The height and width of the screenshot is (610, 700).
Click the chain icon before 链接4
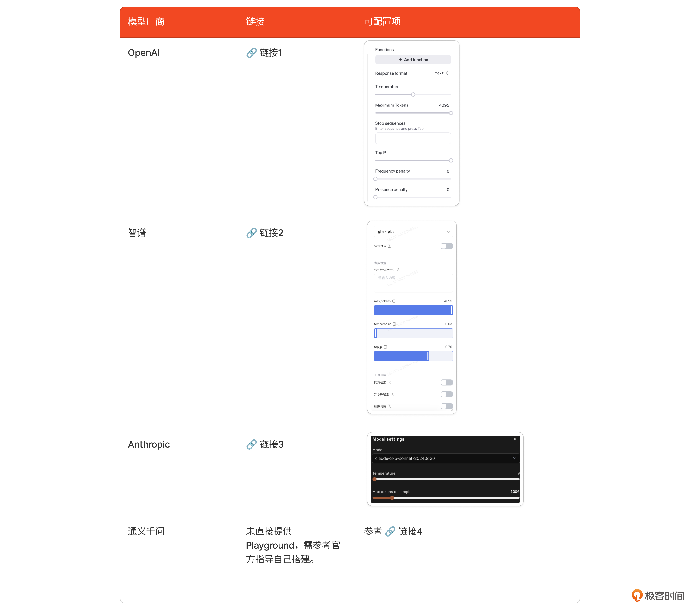(390, 531)
